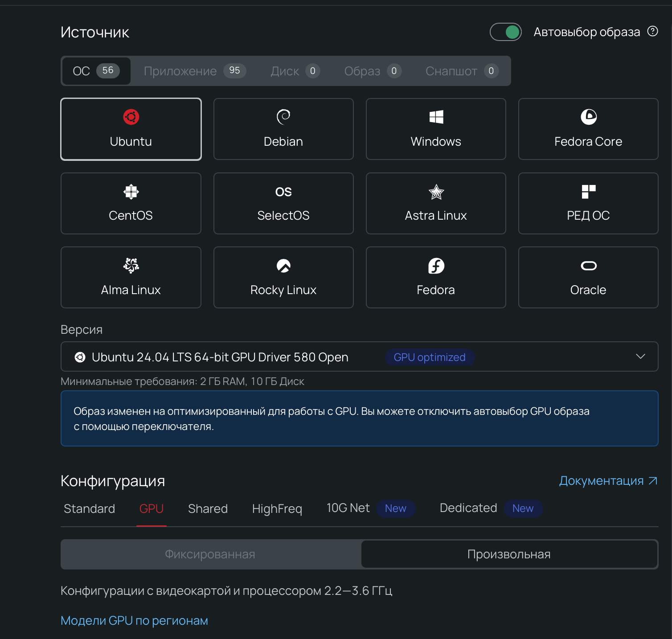Select the Фиксированная configuration option
The width and height of the screenshot is (672, 639).
(x=210, y=554)
